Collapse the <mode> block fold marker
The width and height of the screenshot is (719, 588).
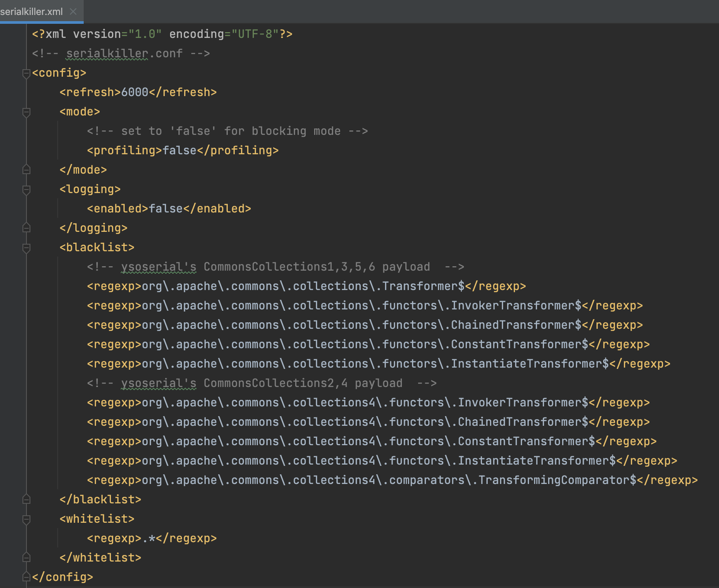tap(26, 112)
